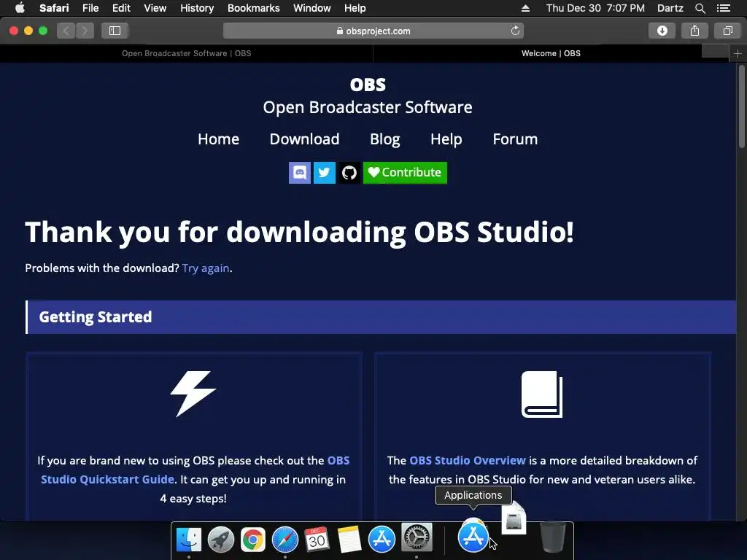The width and height of the screenshot is (747, 560).
Task: Open the Apple menu
Action: tap(20, 8)
